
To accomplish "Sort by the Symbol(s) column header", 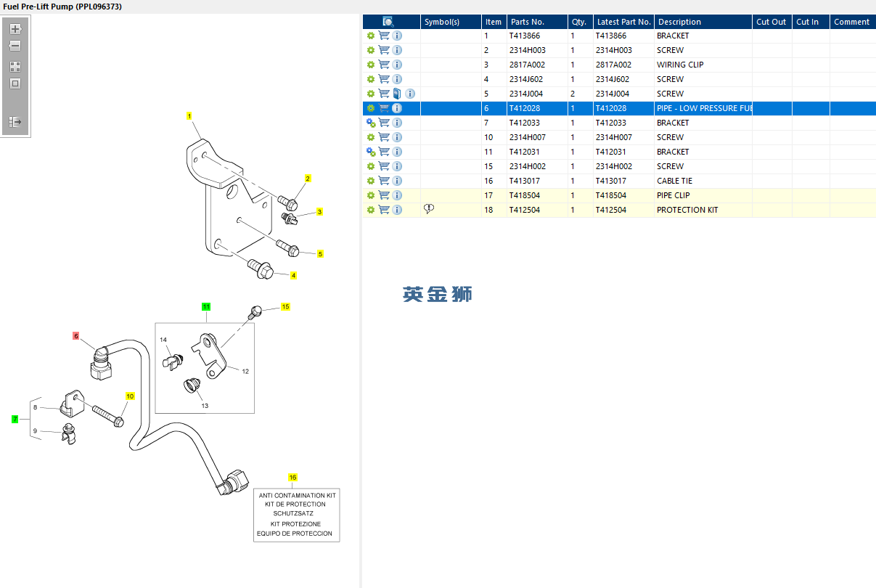I will click(x=451, y=22).
